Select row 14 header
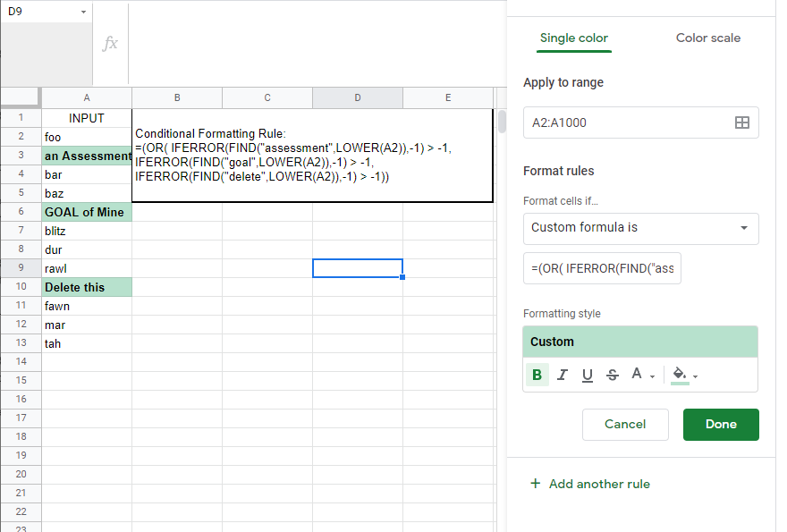This screenshot has width=787, height=532. point(21,361)
